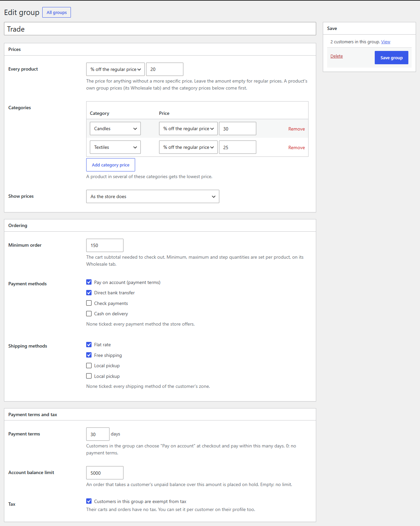The height and width of the screenshot is (526, 420).
Task: Remove the Textiles category price row
Action: click(297, 147)
